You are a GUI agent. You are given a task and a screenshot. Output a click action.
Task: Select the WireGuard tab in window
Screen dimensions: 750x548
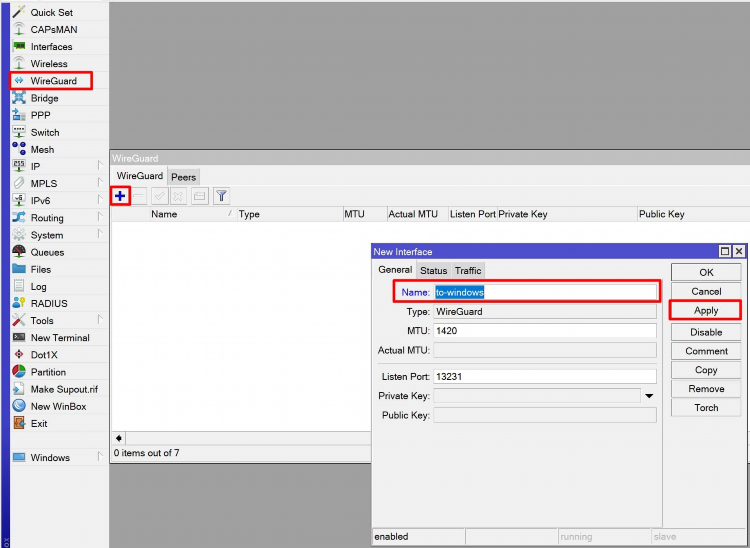140,176
